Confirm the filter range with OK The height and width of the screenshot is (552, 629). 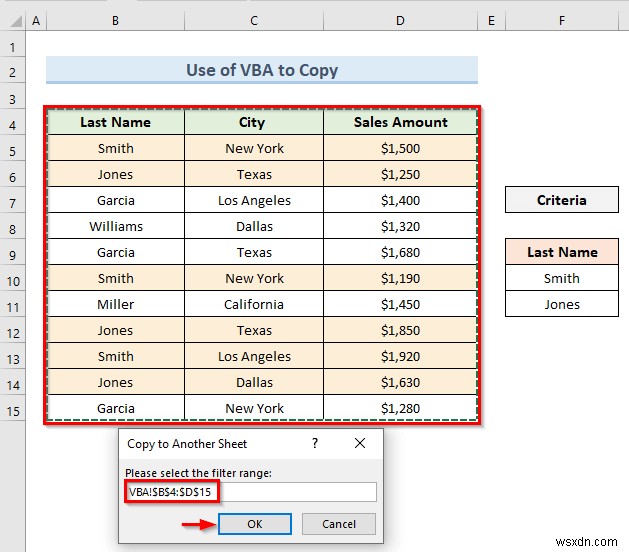point(255,524)
